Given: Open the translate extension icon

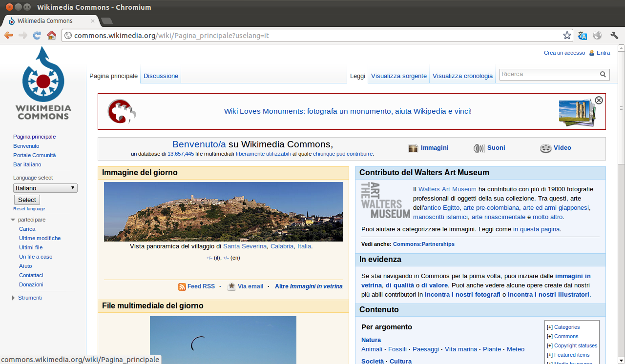Looking at the screenshot, I should point(582,35).
